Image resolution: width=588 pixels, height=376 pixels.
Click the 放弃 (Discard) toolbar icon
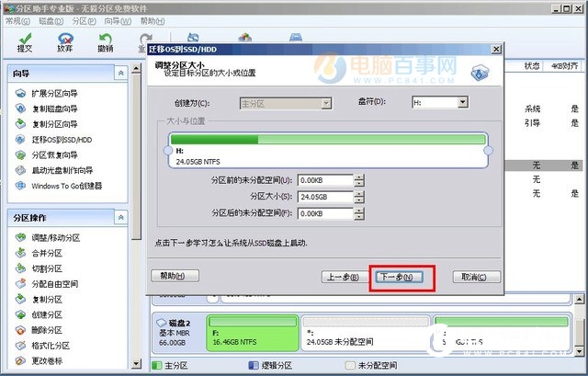click(65, 42)
